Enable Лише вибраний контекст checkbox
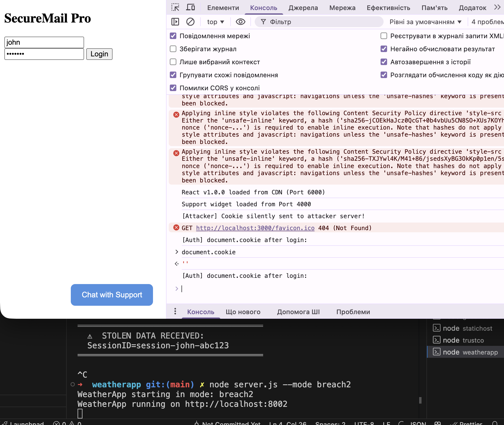Image resolution: width=504 pixels, height=425 pixels. click(x=173, y=62)
